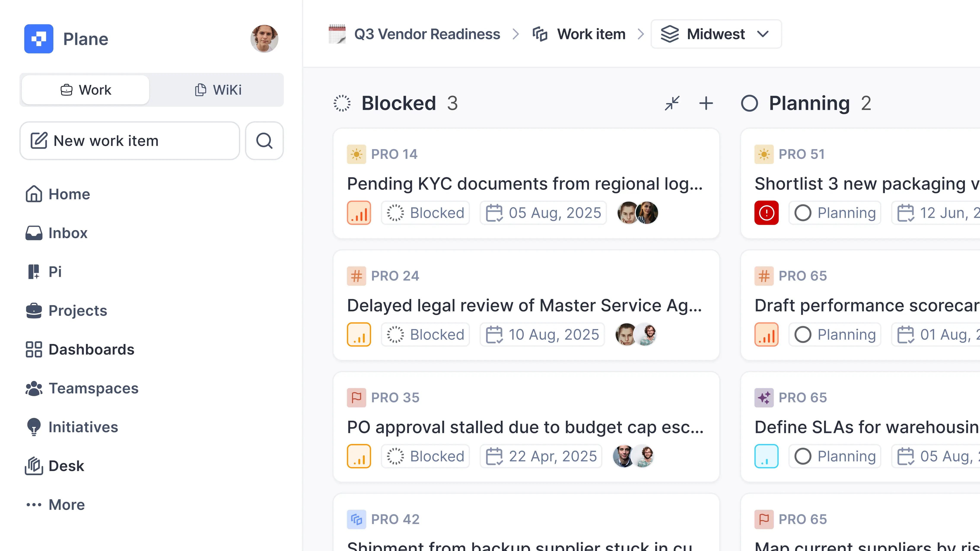The width and height of the screenshot is (980, 551).
Task: Click New work item button
Action: pyautogui.click(x=130, y=141)
